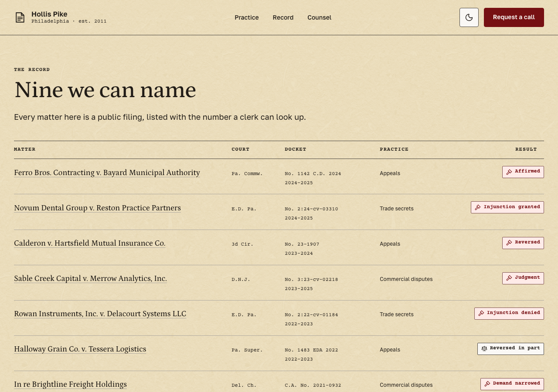Click 2024–2025 in the Ferro Bros. row
The image size is (558, 392).
coord(299,183)
